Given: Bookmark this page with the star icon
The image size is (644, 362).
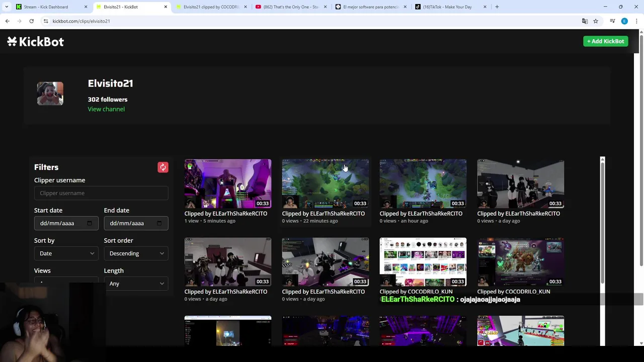Looking at the screenshot, I should click(x=596, y=21).
